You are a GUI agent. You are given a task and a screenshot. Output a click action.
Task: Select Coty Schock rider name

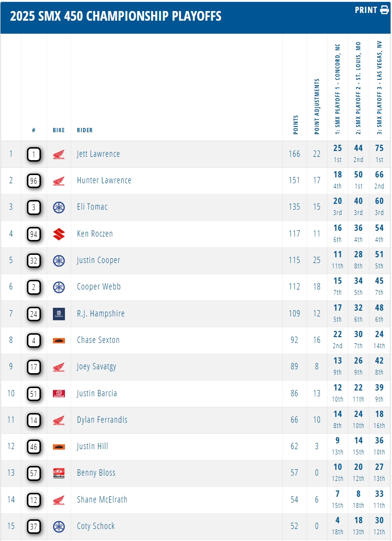point(96,526)
